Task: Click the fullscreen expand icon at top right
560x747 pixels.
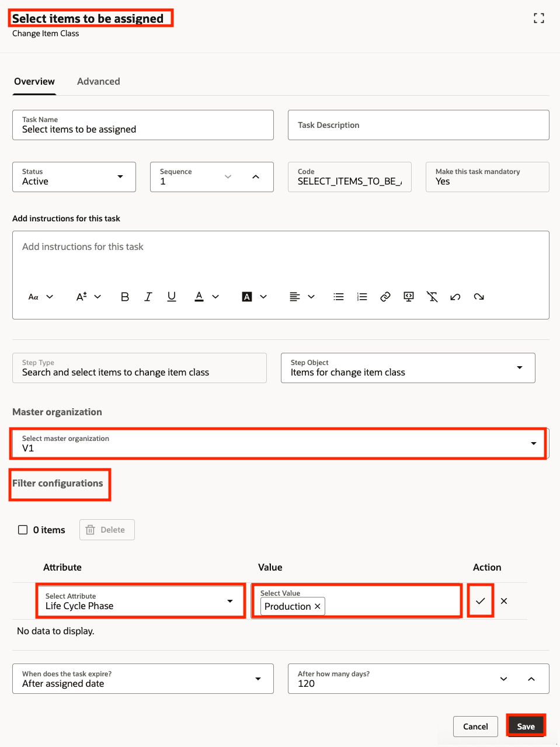Action: pos(538,18)
